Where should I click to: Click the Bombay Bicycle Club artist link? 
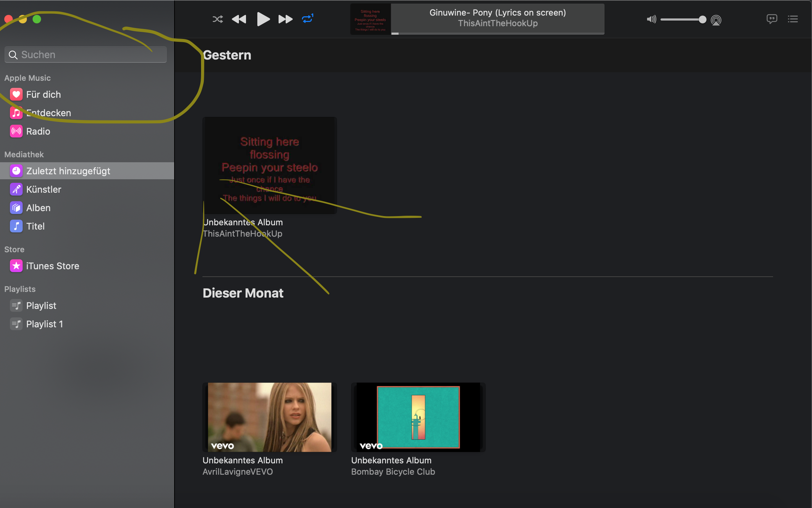click(x=393, y=472)
